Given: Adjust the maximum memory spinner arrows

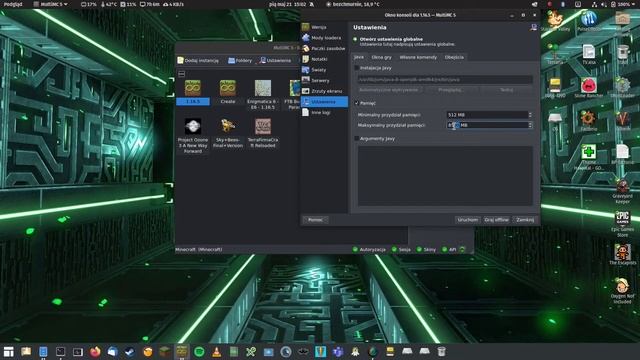Looking at the screenshot, I should [530, 125].
